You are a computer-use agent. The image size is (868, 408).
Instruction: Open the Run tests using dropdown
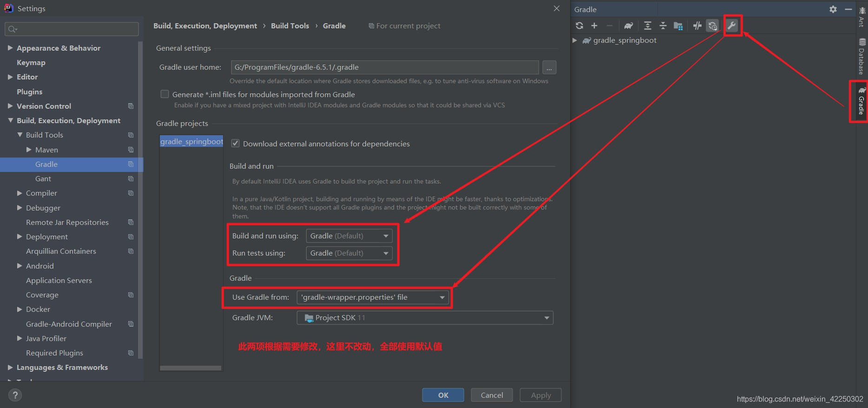(x=349, y=253)
